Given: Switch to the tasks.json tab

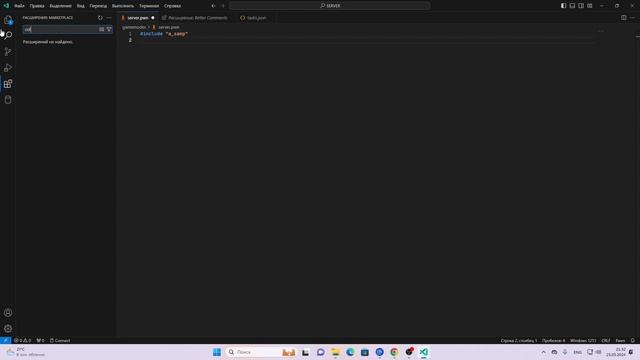Looking at the screenshot, I should [256, 18].
